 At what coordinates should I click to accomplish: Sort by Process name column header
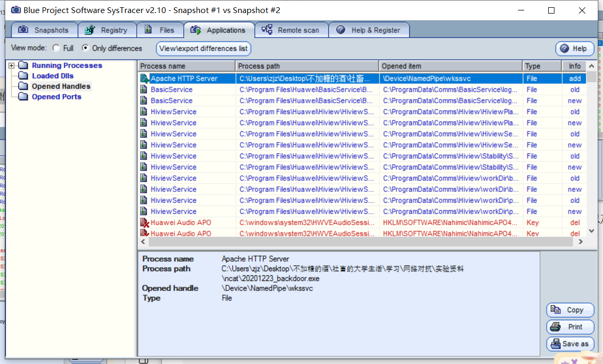click(x=186, y=66)
